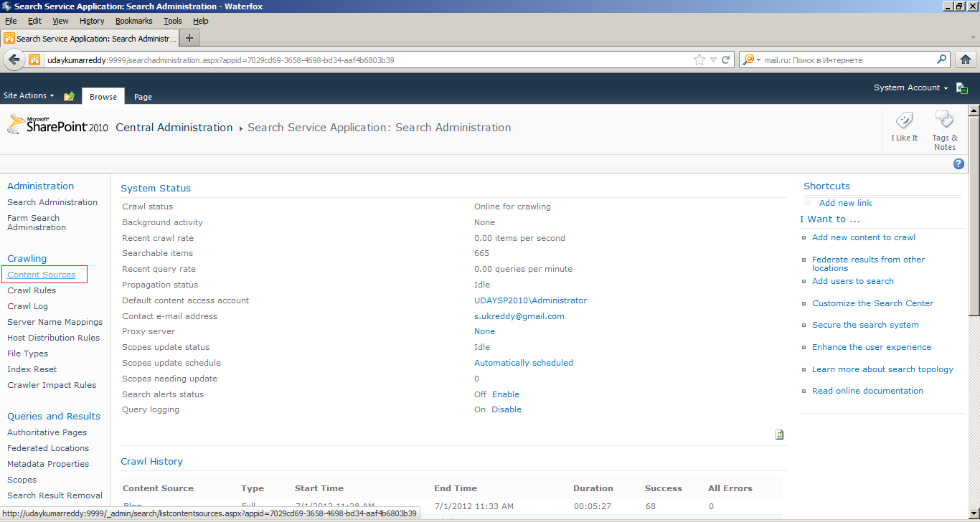The image size is (980, 522).
Task: Go back using the browser back arrow
Action: coord(14,60)
